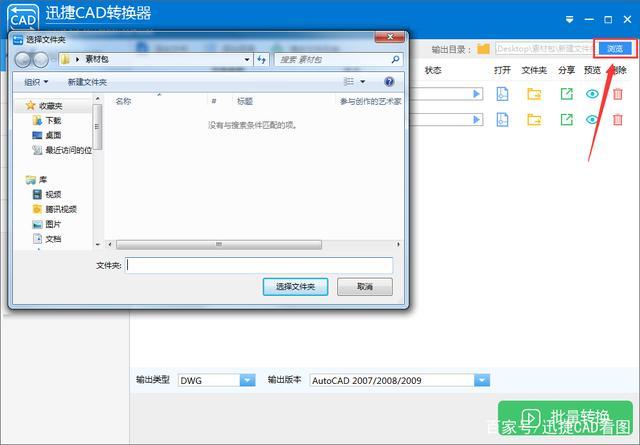The image size is (640, 445).
Task: Click the dialog forward navigation button
Action: click(40, 60)
